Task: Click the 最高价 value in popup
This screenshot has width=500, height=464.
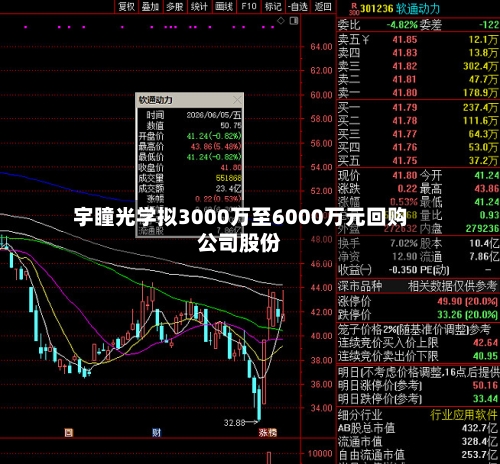Action: point(216,147)
